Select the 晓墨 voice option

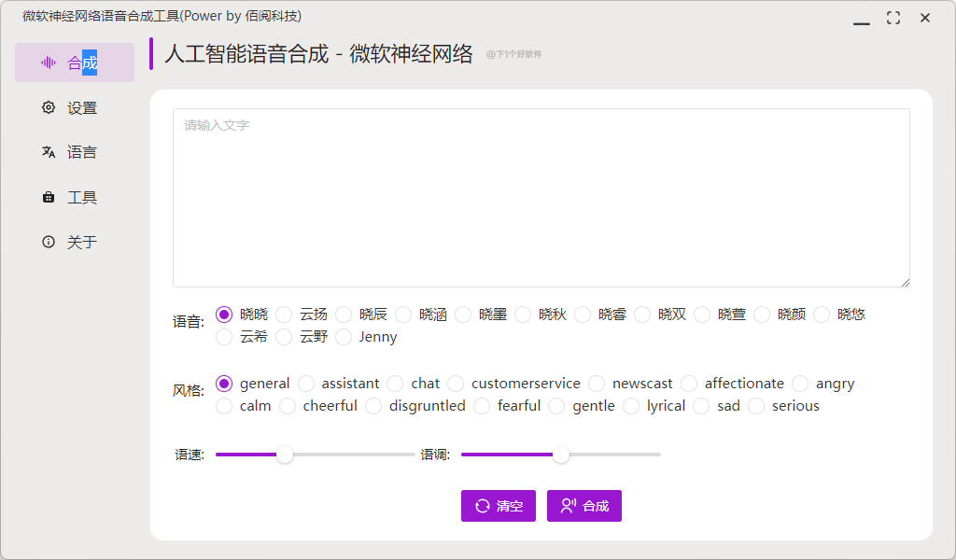pos(463,315)
